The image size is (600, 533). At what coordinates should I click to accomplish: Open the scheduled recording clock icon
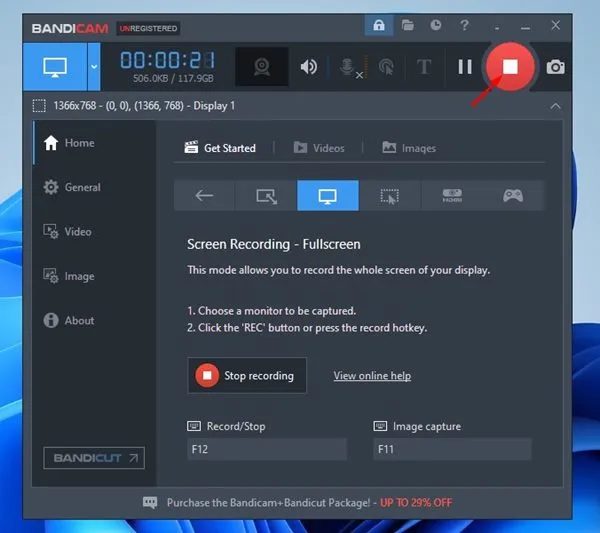coord(435,25)
